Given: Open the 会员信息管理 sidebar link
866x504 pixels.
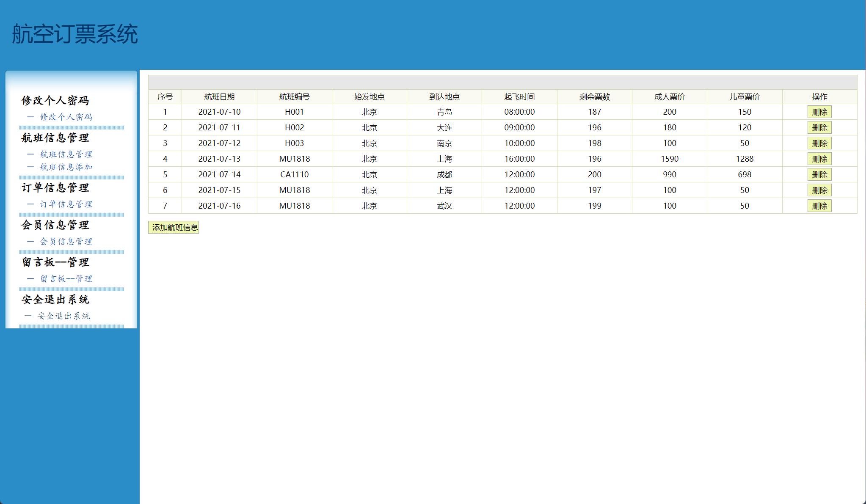Looking at the screenshot, I should 66,241.
